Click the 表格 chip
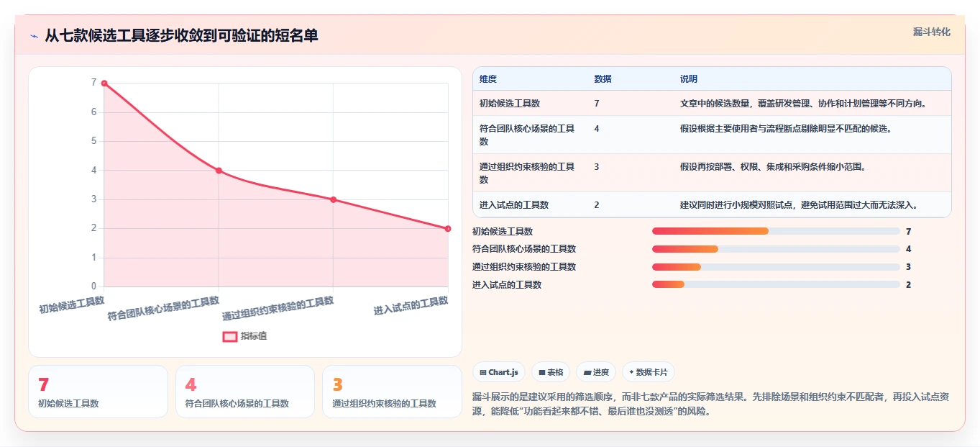 click(x=551, y=372)
